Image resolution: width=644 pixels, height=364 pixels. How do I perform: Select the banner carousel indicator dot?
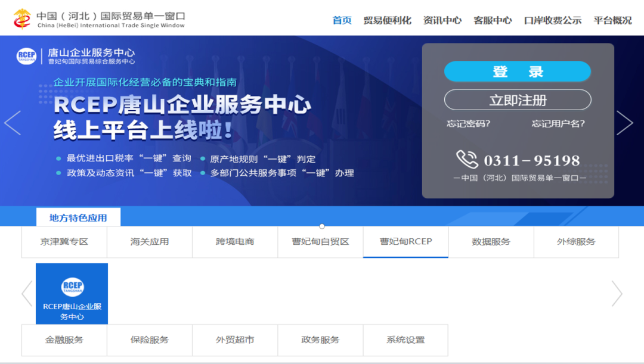point(322,226)
